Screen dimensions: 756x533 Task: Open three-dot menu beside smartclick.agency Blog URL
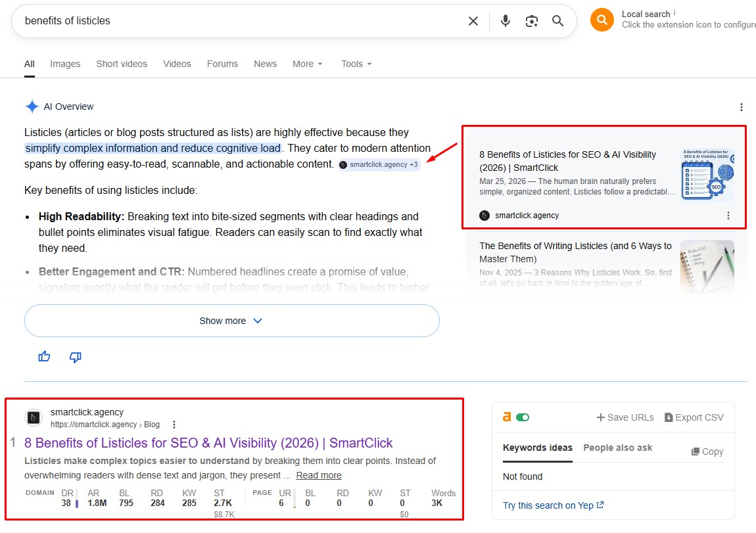[x=174, y=425]
